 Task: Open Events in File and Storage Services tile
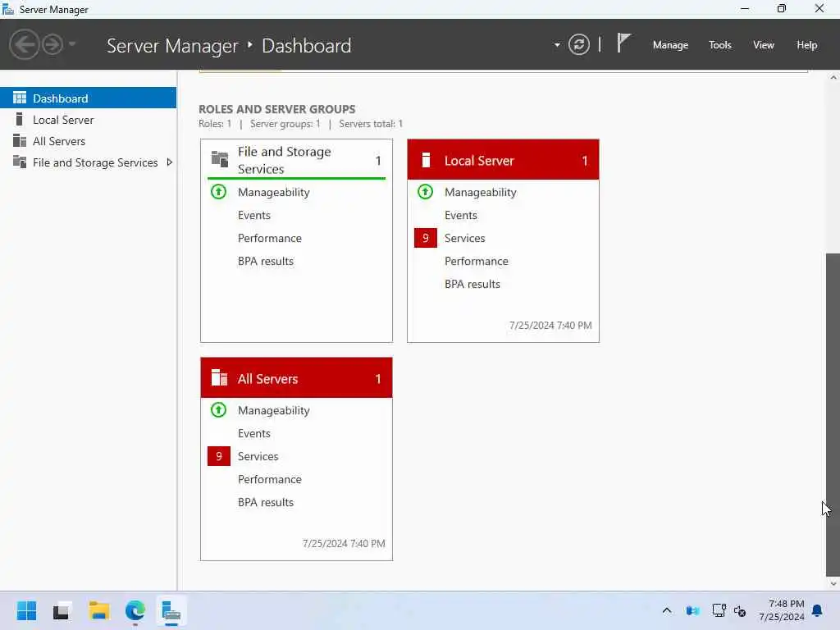pyautogui.click(x=254, y=216)
